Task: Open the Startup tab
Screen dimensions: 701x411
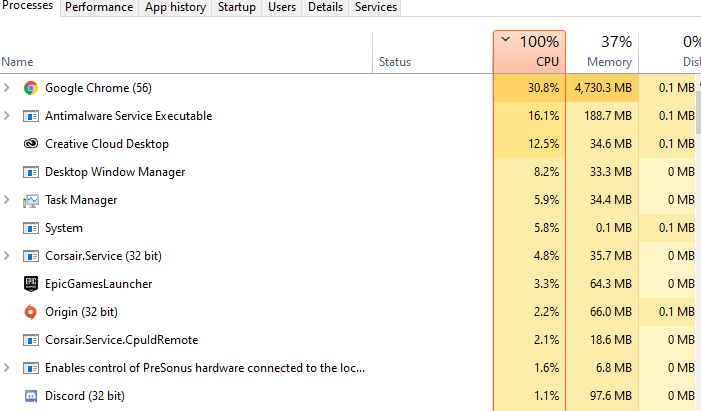Action: coord(236,7)
